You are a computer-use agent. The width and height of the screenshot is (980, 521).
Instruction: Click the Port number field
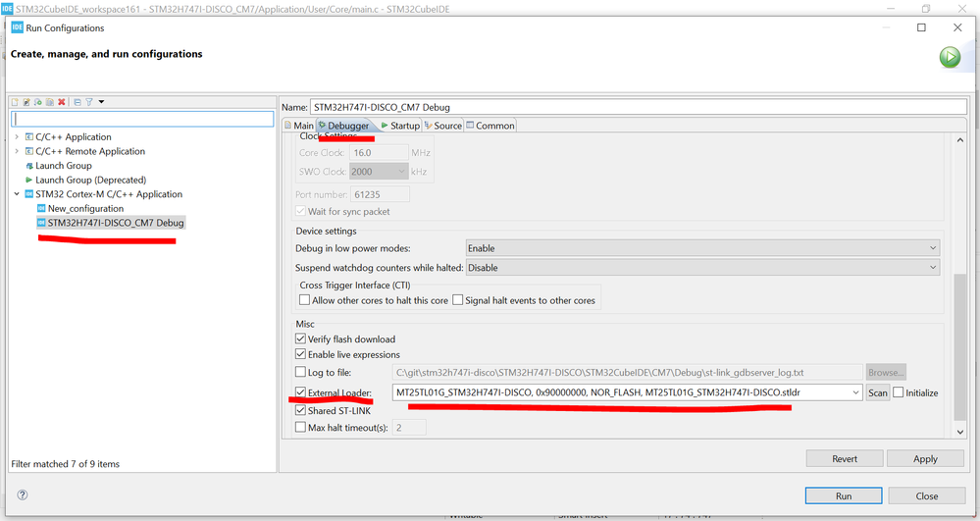[x=380, y=194]
